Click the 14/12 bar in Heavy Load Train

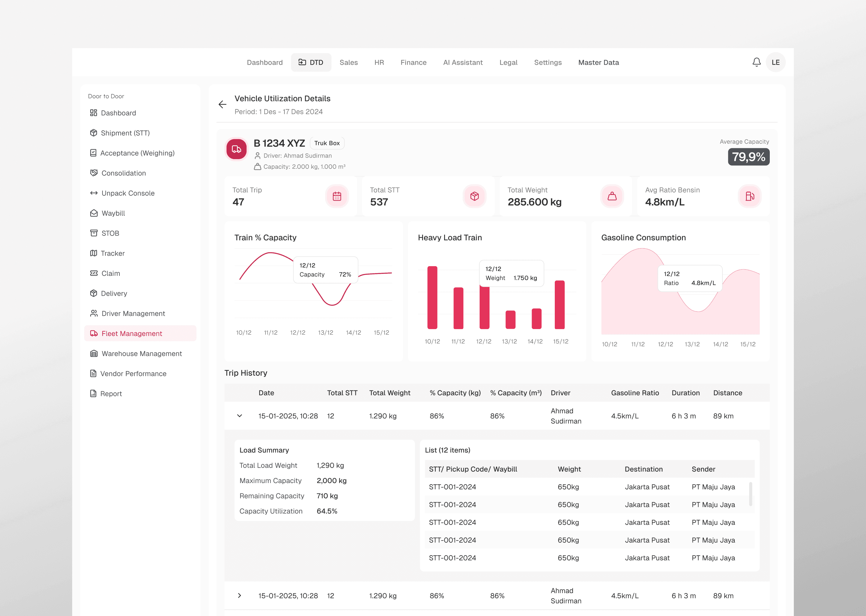click(536, 319)
